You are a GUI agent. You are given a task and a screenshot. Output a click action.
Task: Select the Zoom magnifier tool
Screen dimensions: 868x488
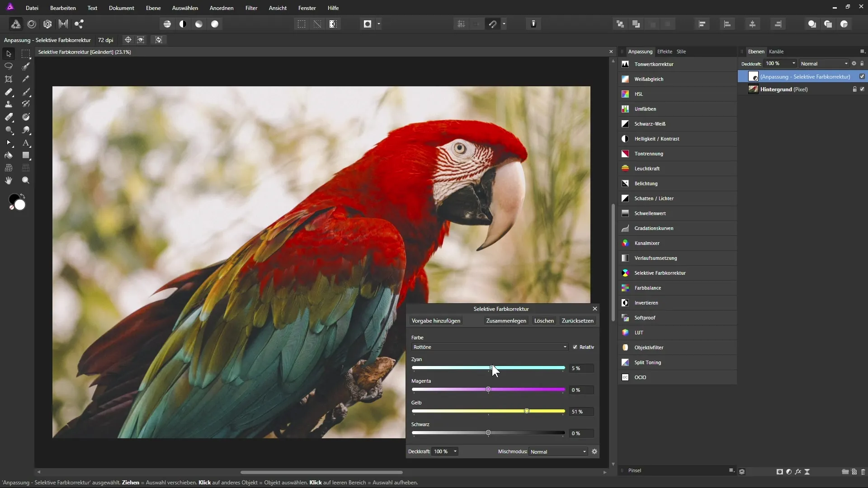(x=26, y=180)
